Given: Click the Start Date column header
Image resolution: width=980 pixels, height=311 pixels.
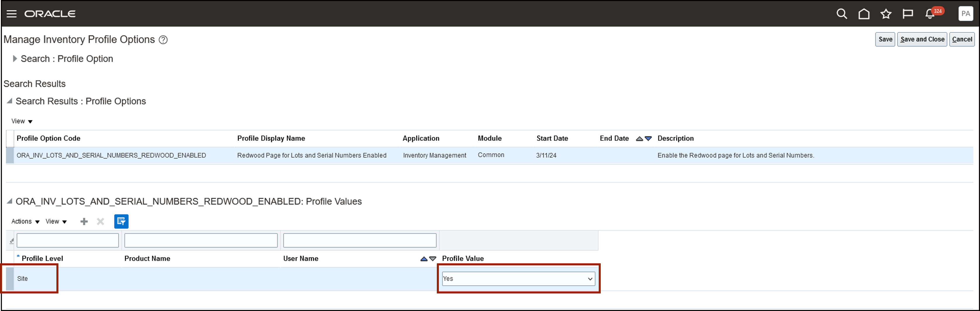Looking at the screenshot, I should click(552, 138).
